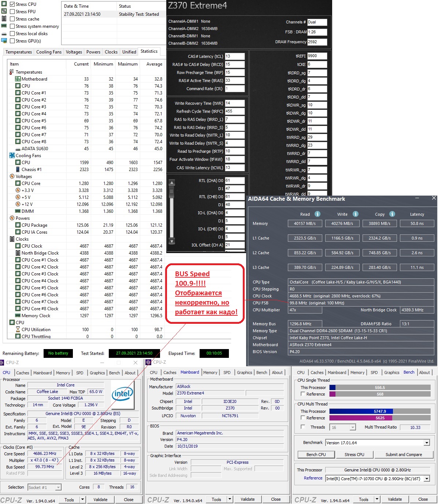Viewport: 438px width, 504px height.
Task: Click the icon next to Stress CPU
Action: coord(4,4)
